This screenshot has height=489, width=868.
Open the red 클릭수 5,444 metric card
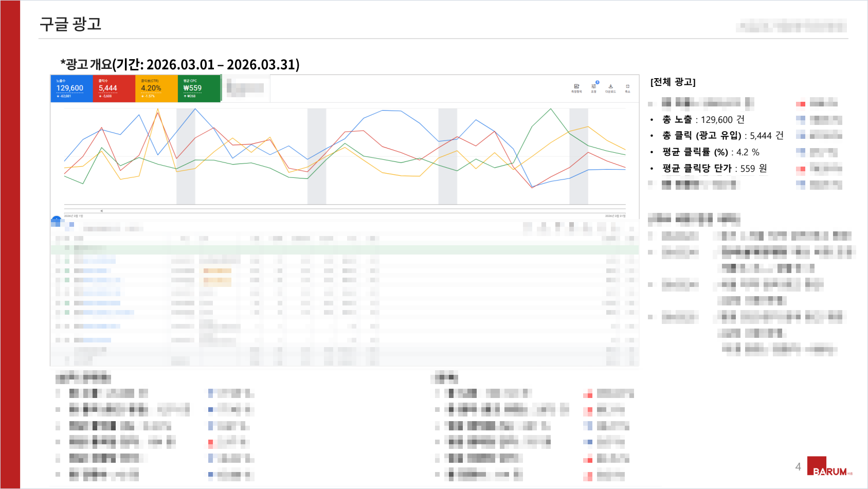pos(114,88)
